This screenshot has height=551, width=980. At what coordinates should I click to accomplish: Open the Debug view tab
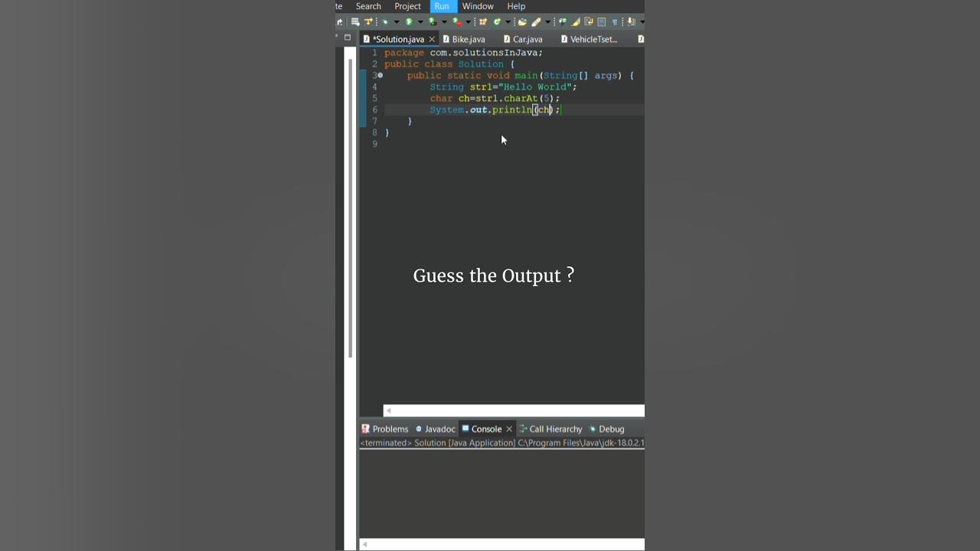click(606, 429)
